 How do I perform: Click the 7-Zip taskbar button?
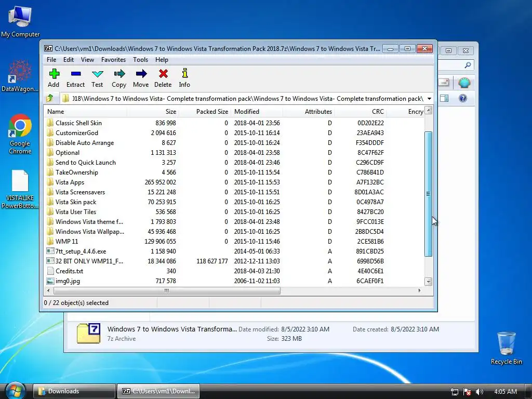tap(158, 391)
